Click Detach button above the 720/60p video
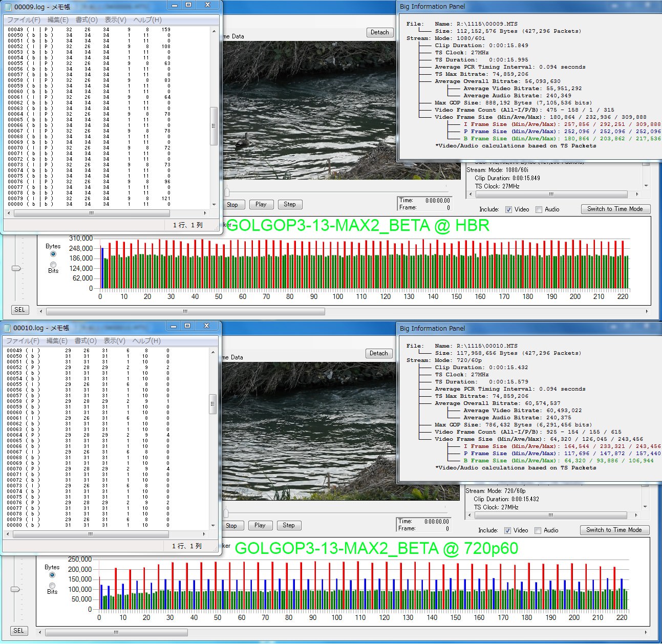Screen dimensions: 662x644 (378, 353)
